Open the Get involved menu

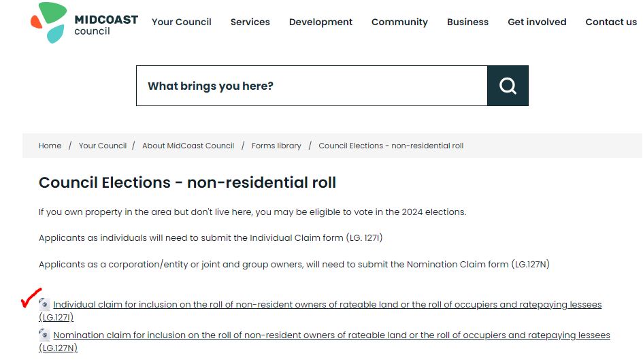pyautogui.click(x=537, y=22)
